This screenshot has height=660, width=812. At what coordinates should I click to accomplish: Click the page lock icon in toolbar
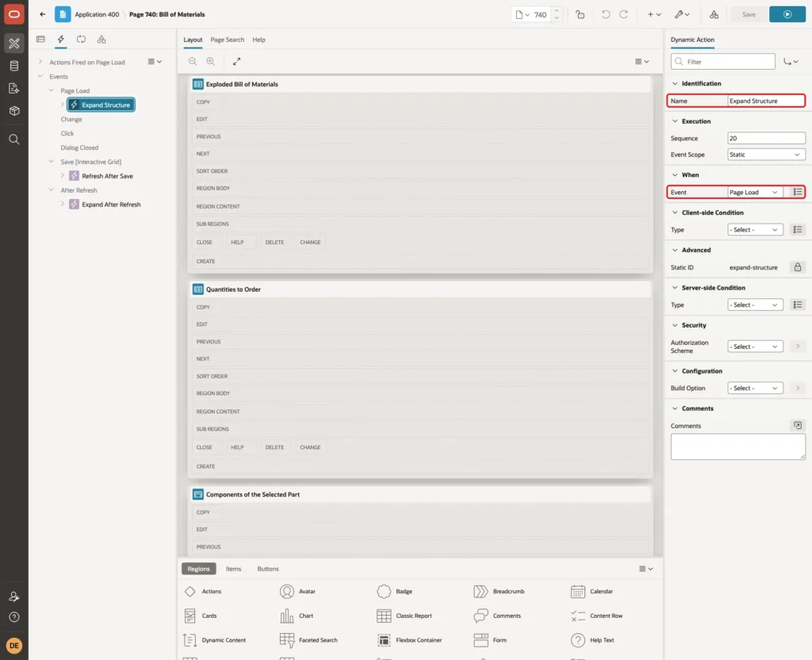pos(580,14)
